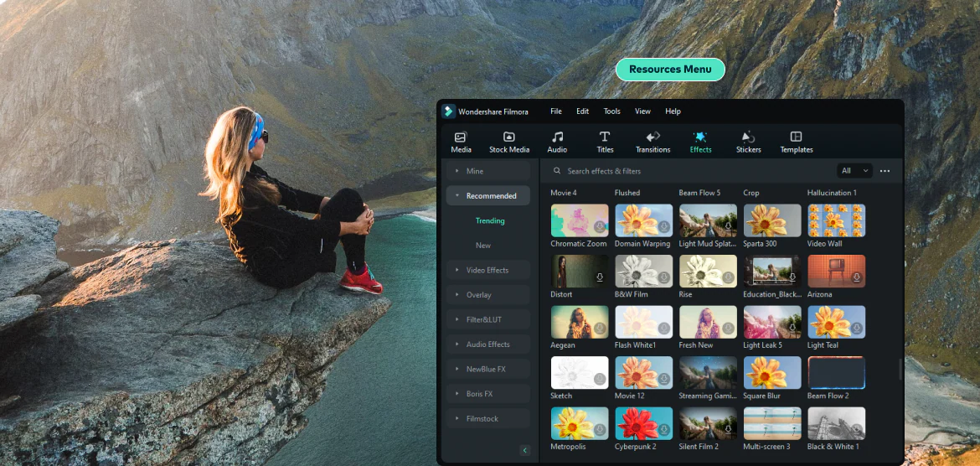Collapse the Recommended category
The width and height of the screenshot is (980, 466).
point(487,196)
